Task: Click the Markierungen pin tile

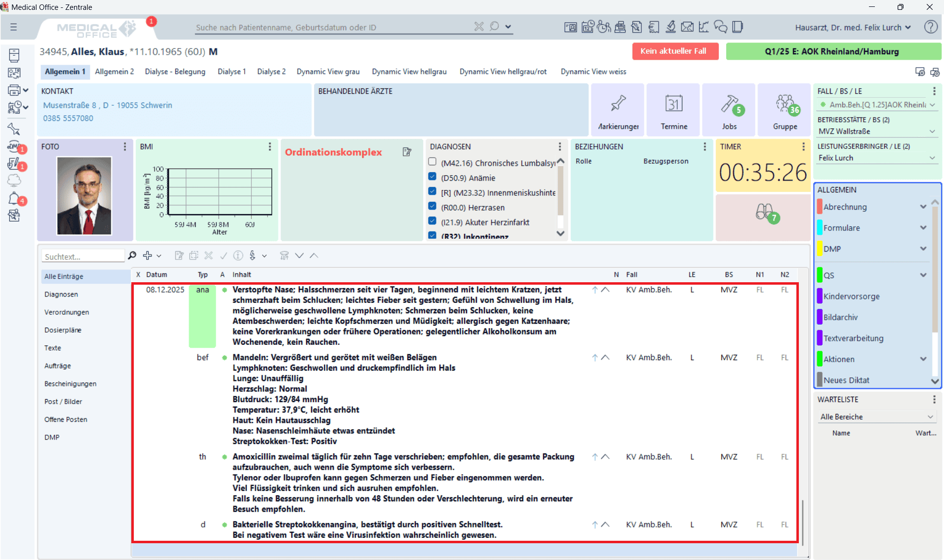Action: click(618, 110)
